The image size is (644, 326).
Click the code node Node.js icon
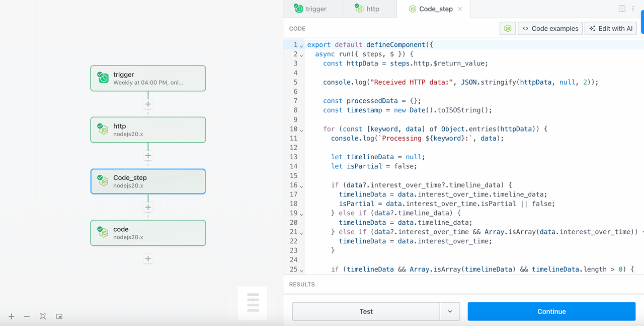[x=103, y=232]
